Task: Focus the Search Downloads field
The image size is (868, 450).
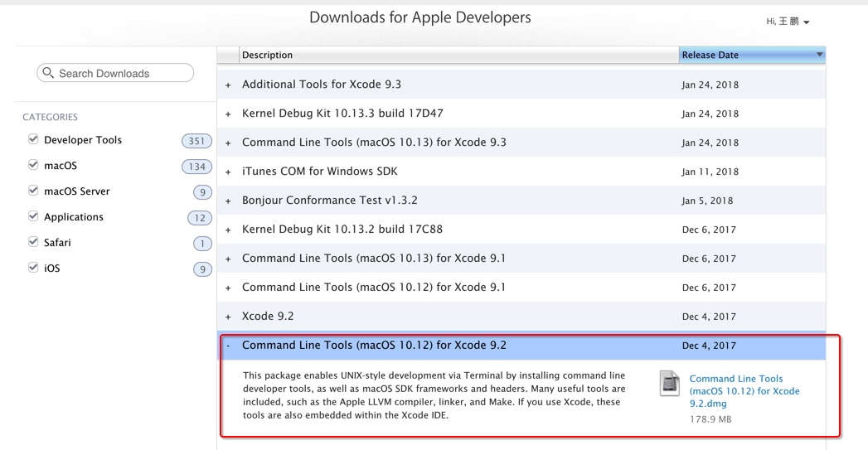Action: (x=115, y=72)
